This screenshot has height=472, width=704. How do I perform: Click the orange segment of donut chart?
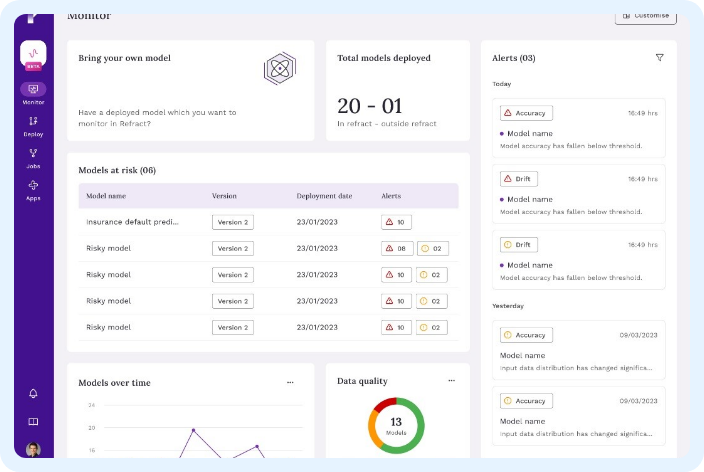coord(373,429)
